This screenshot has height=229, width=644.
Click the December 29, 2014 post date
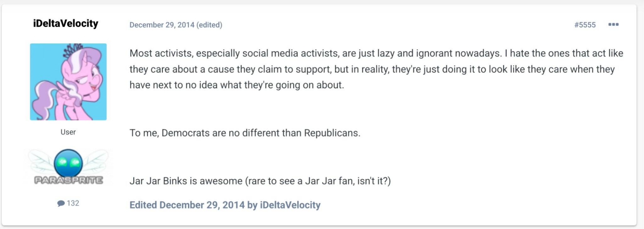coord(162,25)
